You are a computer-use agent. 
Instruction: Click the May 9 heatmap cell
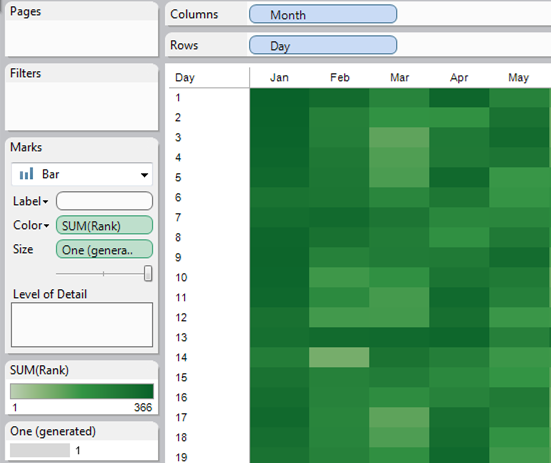click(x=519, y=257)
